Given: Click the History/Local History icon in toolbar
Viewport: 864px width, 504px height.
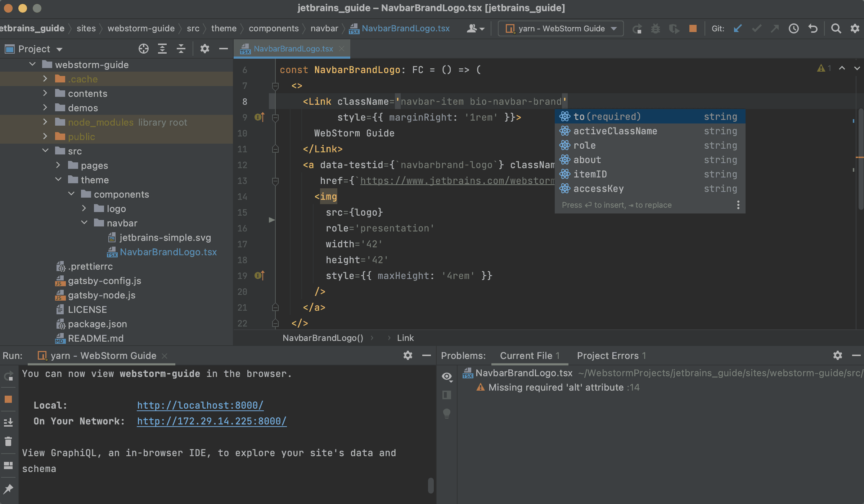Looking at the screenshot, I should pyautogui.click(x=795, y=28).
